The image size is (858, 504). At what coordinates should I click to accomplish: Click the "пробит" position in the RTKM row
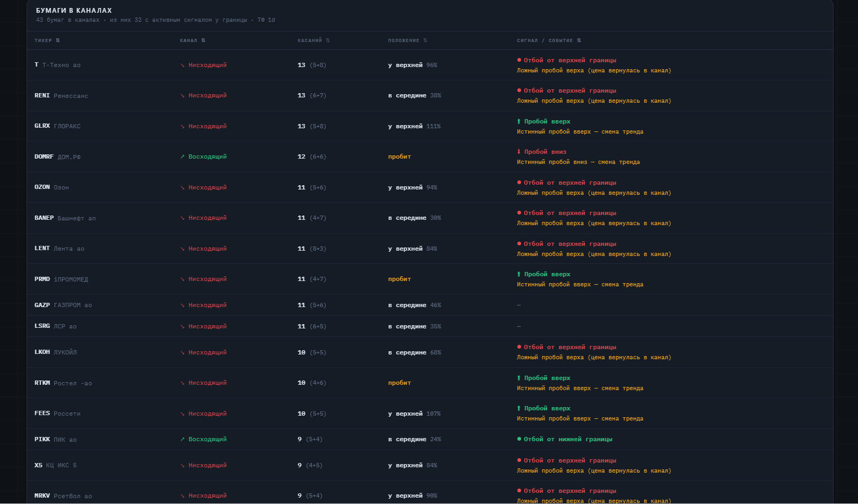coord(399,383)
